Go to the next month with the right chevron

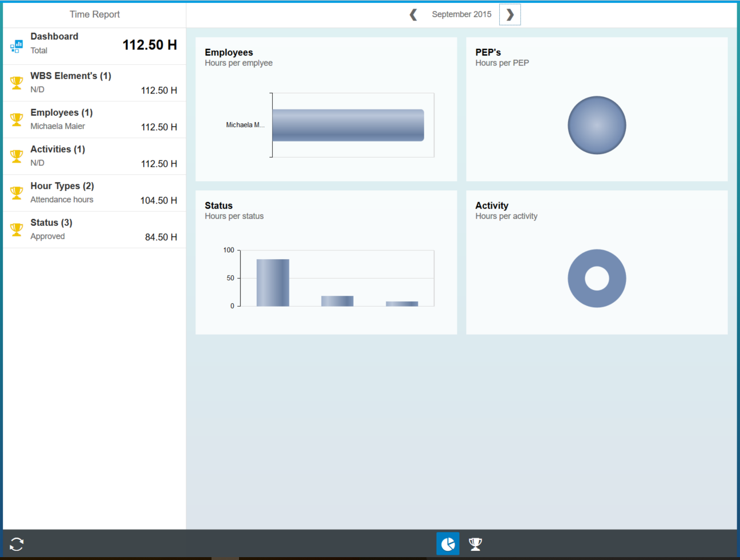pos(509,14)
